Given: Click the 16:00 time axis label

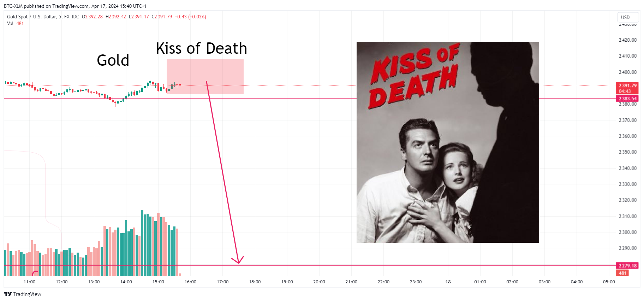Looking at the screenshot, I should click(x=191, y=282).
